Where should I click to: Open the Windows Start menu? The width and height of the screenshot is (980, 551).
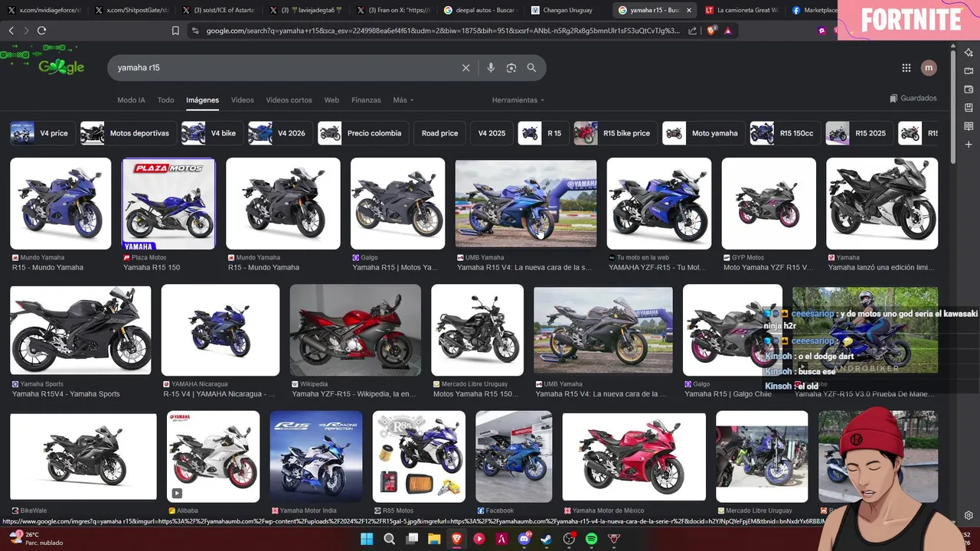pyautogui.click(x=367, y=539)
